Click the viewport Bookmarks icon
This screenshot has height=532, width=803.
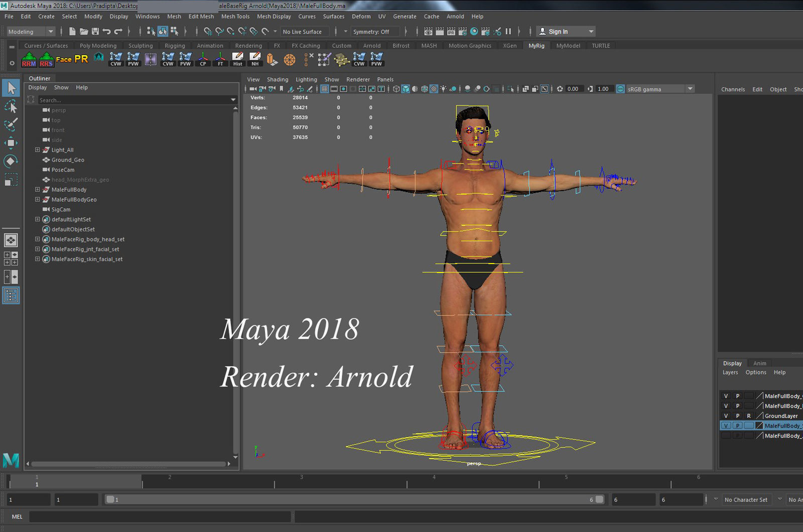[x=282, y=89]
